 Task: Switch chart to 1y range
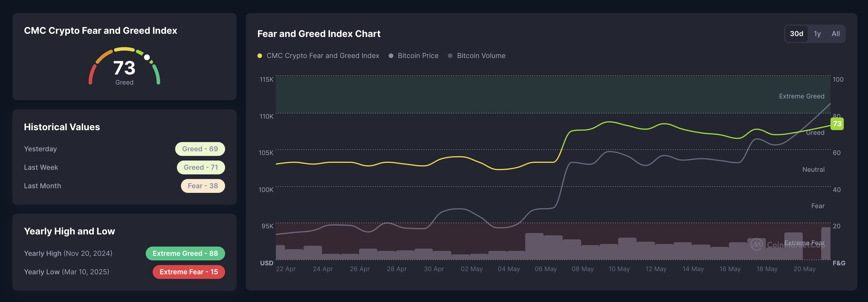tap(817, 34)
